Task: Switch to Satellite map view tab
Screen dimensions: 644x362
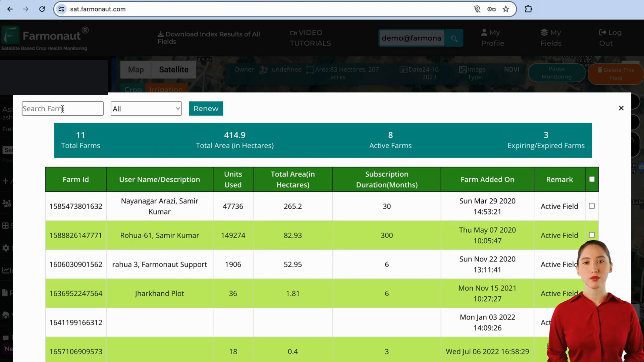Action: (174, 69)
